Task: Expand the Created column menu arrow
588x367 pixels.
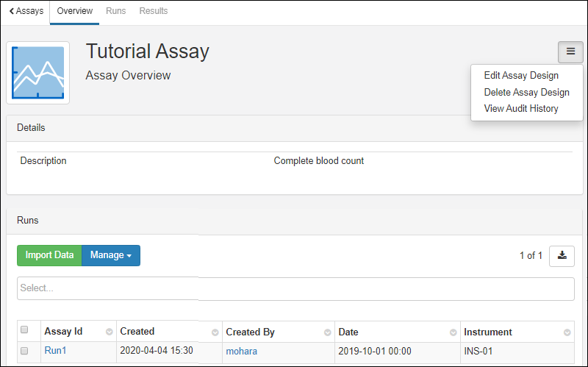Action: [x=215, y=332]
